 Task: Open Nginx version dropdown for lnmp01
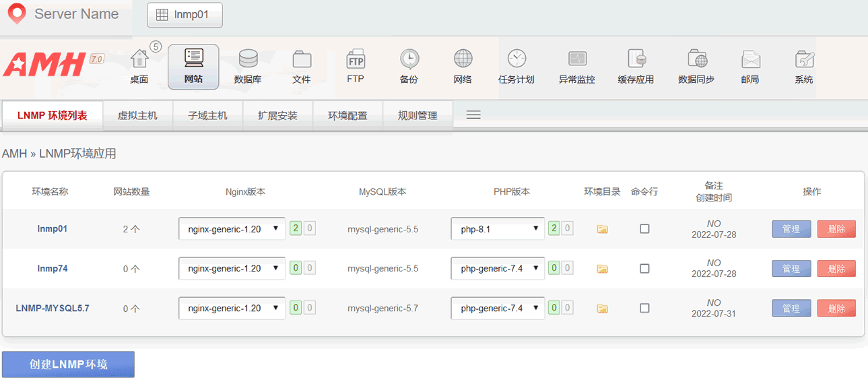232,228
